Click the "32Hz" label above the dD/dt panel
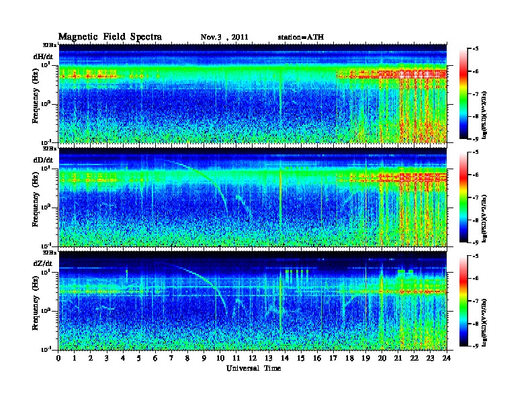532x411 pixels. tap(50, 148)
